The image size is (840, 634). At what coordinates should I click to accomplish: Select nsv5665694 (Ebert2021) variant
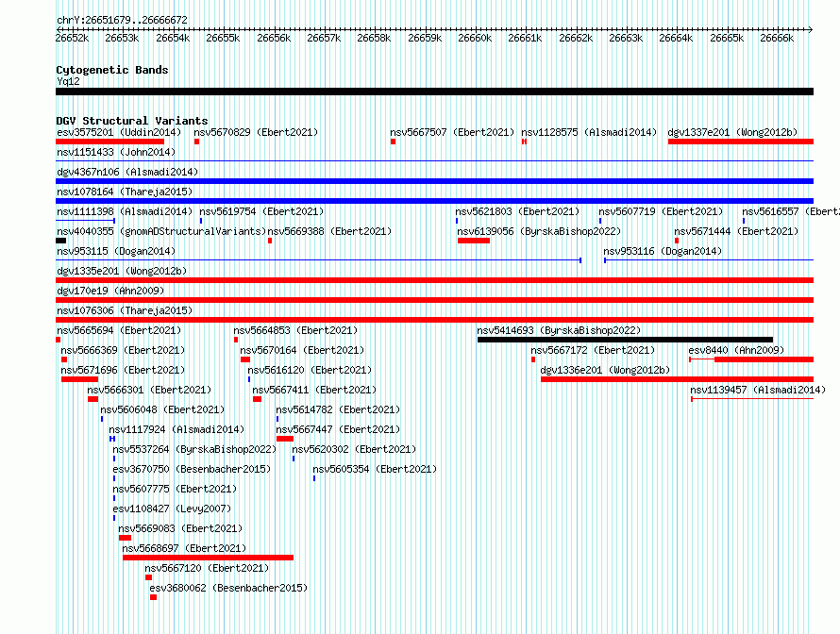[119, 330]
